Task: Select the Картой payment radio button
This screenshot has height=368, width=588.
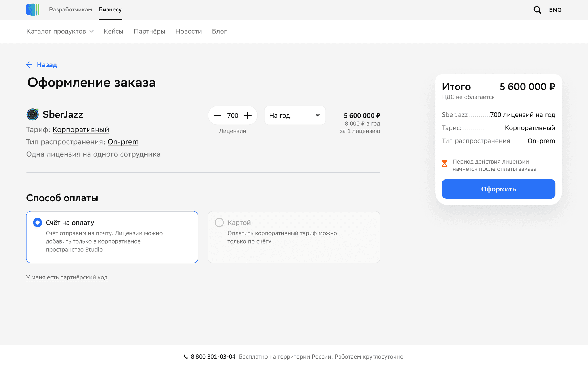Action: coord(219,223)
